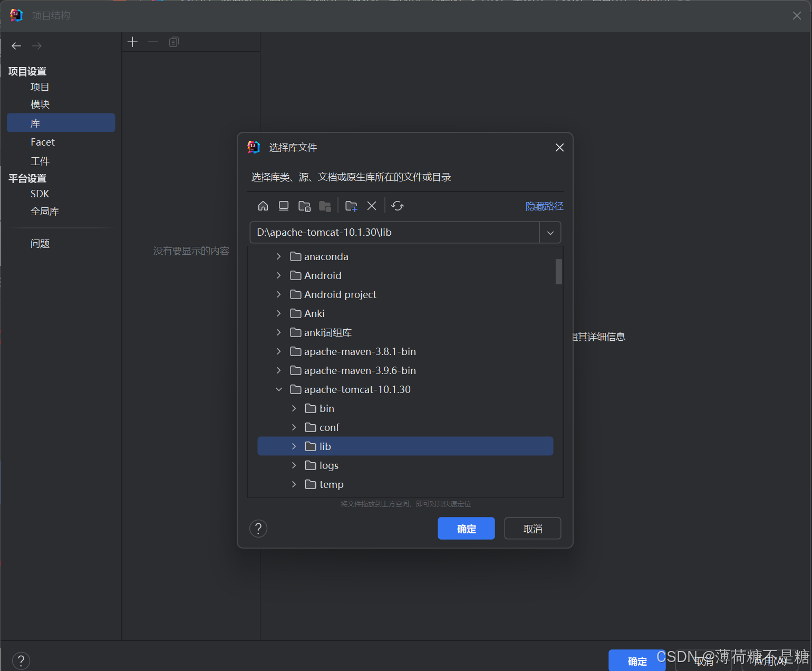Expand the Anki folder
Screen dimensions: 812x671
pyautogui.click(x=278, y=313)
